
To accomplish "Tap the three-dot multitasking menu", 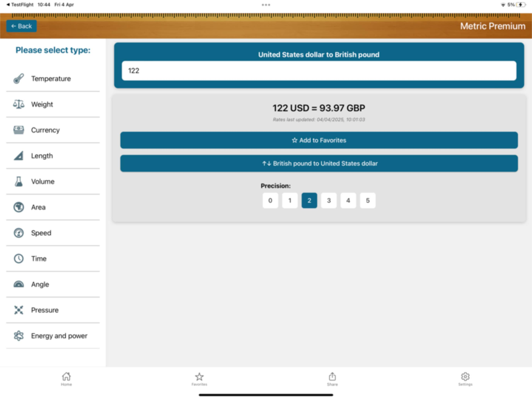I will (266, 5).
